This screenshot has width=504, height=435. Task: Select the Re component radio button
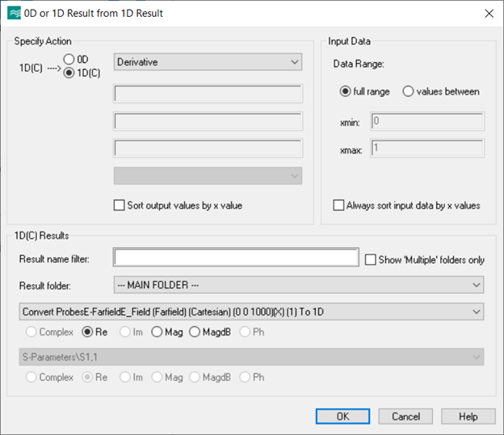tap(88, 332)
